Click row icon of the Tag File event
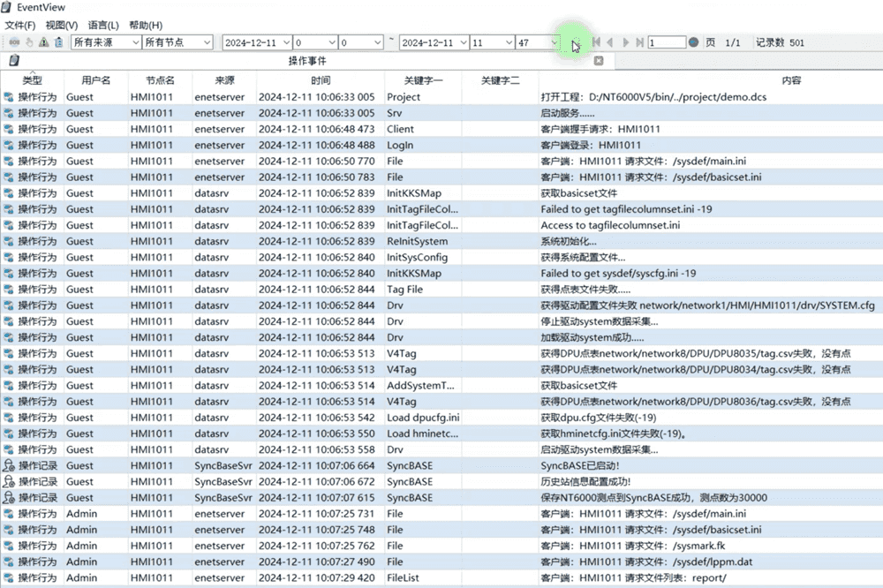 (x=9, y=290)
